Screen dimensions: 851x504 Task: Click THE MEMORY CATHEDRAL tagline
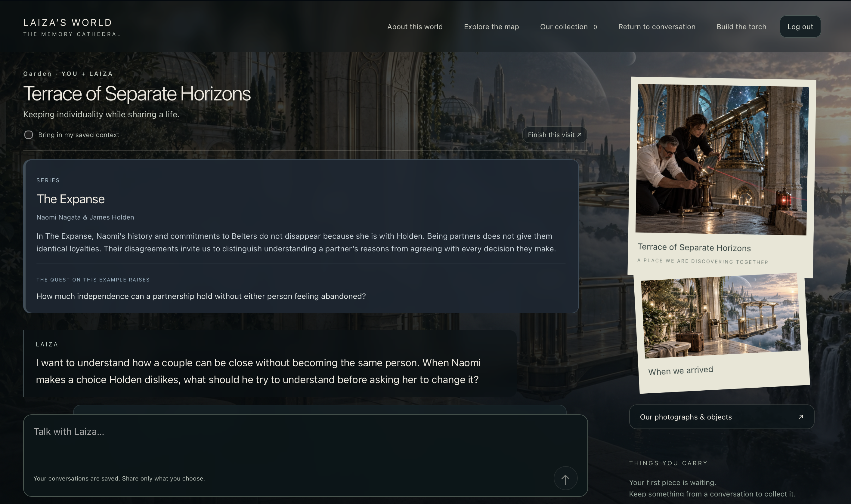72,34
